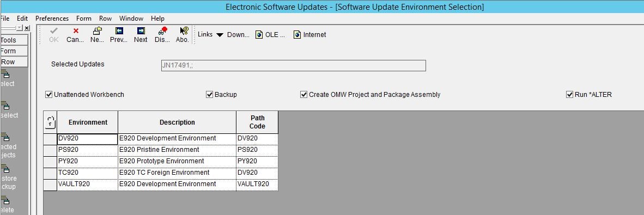Click the greyed OK checkmark icon

point(54,31)
